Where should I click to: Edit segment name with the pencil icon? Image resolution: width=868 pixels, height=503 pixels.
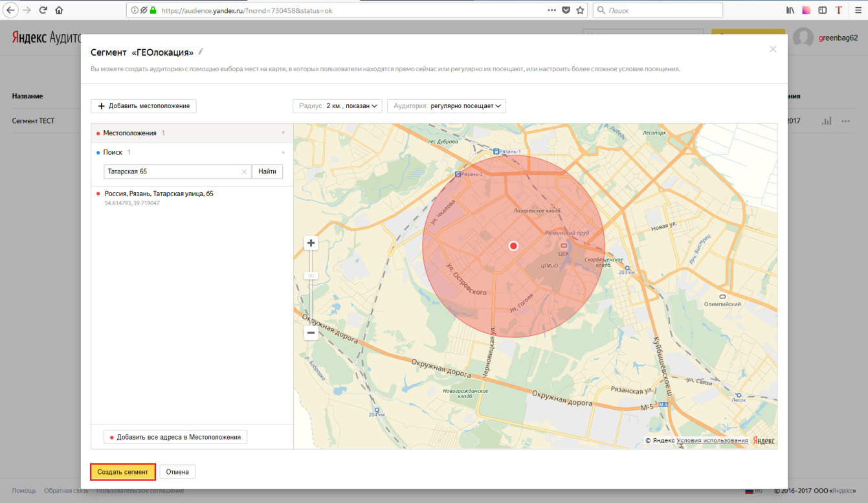[201, 51]
